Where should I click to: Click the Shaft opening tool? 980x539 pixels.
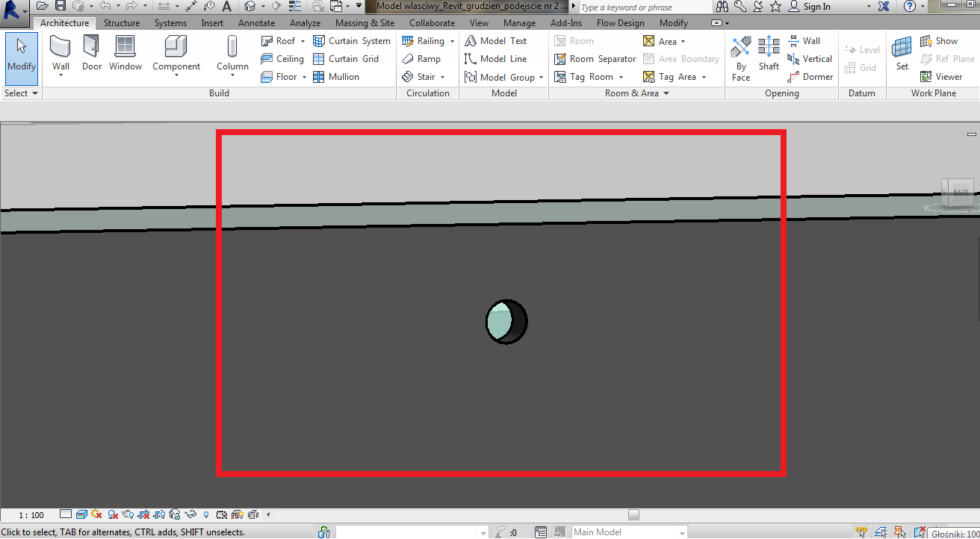(769, 54)
